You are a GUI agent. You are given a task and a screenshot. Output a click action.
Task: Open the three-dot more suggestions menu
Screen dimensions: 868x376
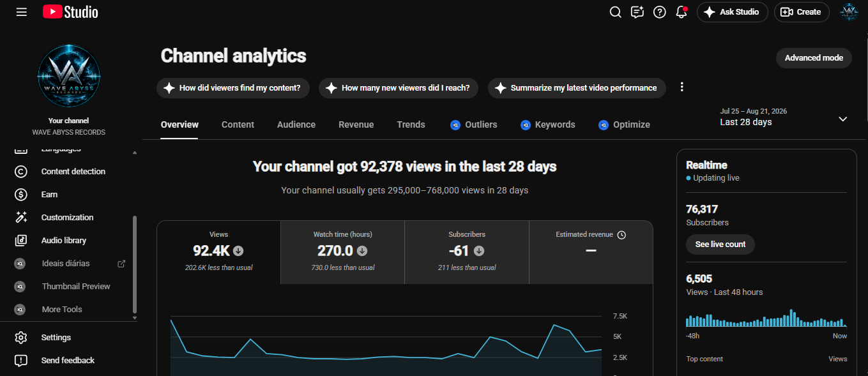(681, 87)
